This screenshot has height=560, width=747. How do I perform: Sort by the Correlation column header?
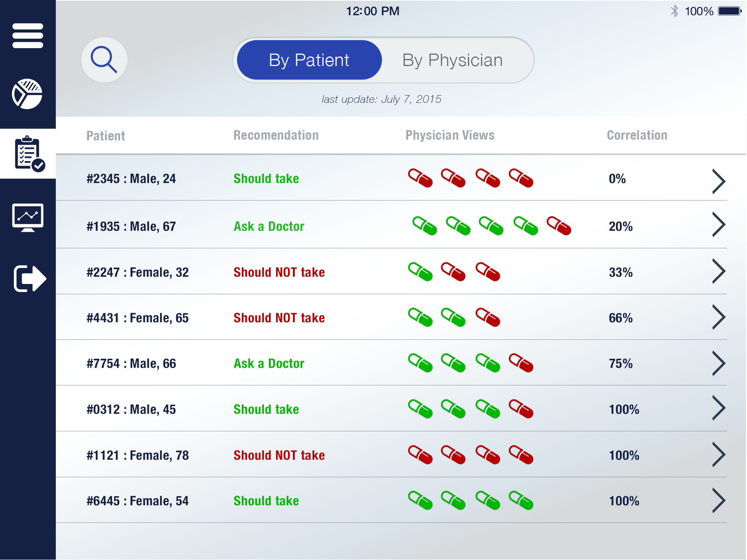tap(637, 135)
